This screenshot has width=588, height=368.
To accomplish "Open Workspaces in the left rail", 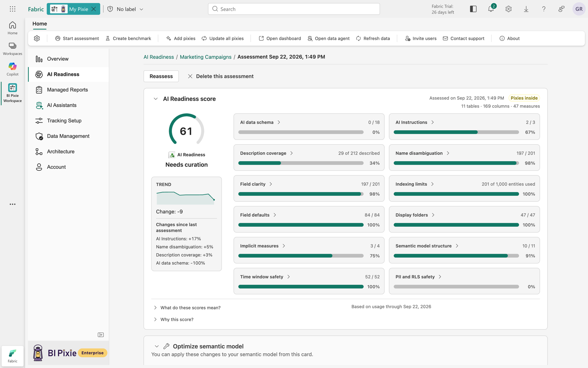I will click(x=12, y=49).
